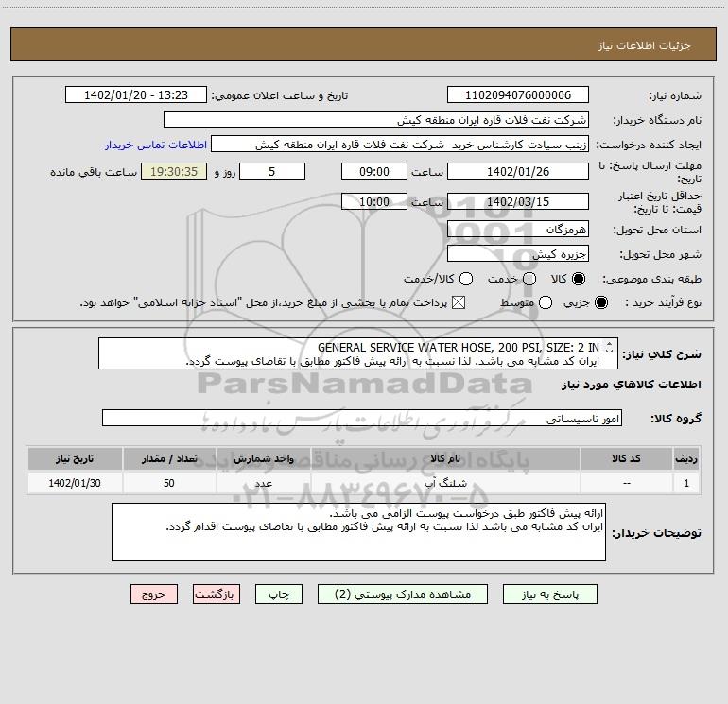Image resolution: width=728 pixels, height=704 pixels.
Task: Click the validity time field 10:00
Action: click(374, 202)
